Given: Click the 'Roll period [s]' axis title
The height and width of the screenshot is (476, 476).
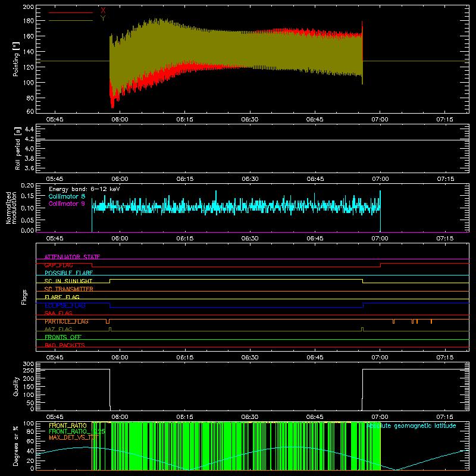Looking at the screenshot, I should 18,148.
